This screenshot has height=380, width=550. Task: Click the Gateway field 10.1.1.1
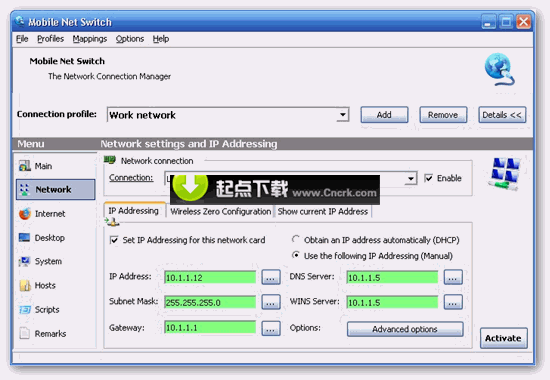(210, 328)
